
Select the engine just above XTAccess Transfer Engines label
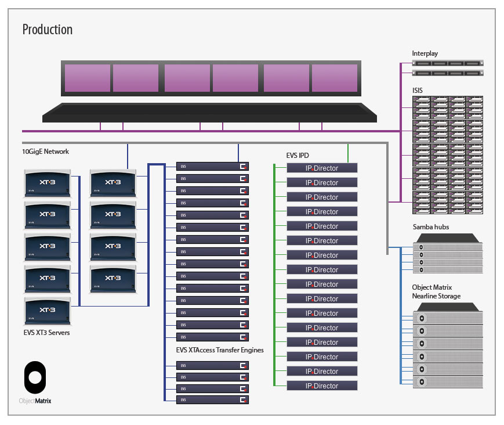tap(212, 337)
